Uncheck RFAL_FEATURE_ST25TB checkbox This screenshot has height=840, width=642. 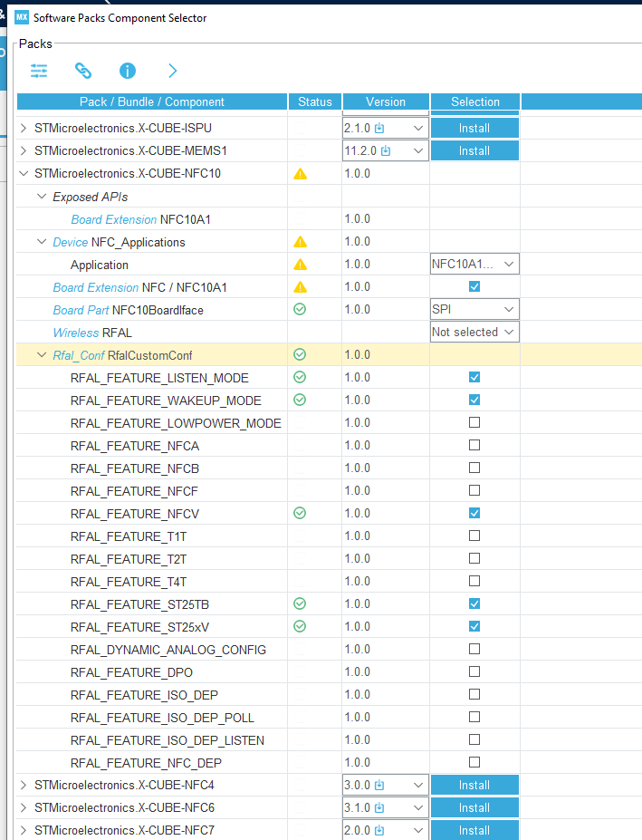[x=474, y=603]
